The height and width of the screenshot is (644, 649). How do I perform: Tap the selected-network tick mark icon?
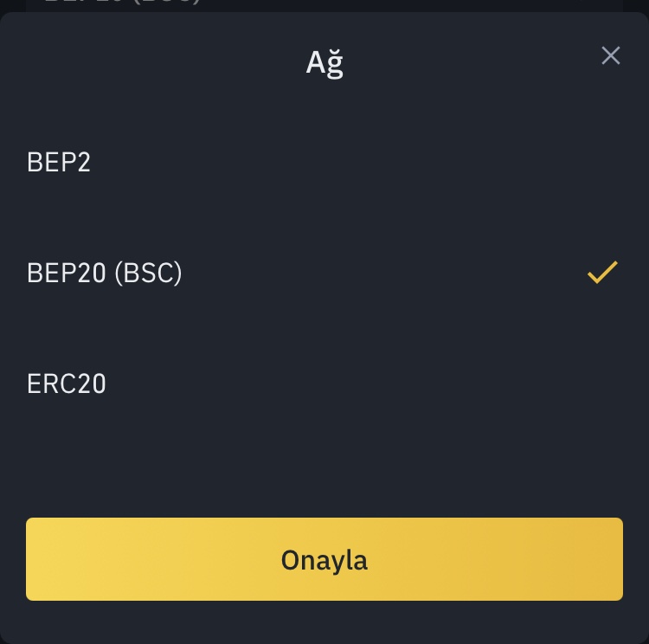click(x=602, y=273)
